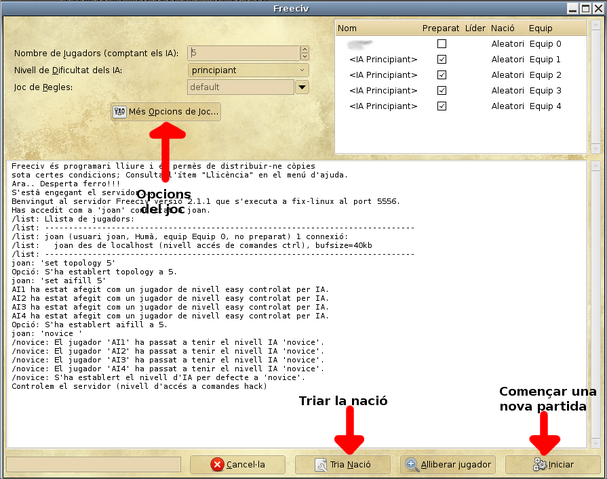
Task: Click the options icon on Més Opcions
Action: pos(120,112)
